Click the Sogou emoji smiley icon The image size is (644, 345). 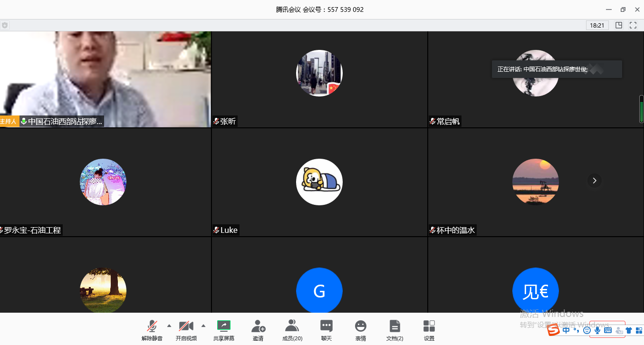click(586, 331)
